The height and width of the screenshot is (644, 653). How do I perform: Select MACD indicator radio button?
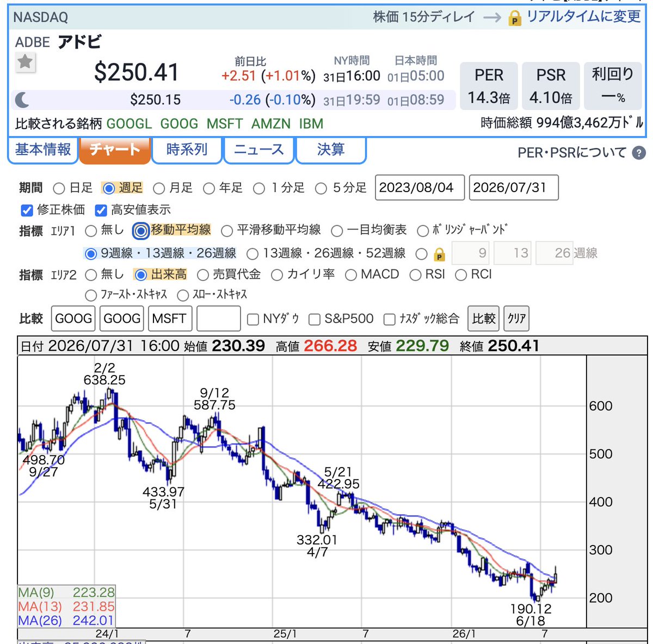click(351, 275)
